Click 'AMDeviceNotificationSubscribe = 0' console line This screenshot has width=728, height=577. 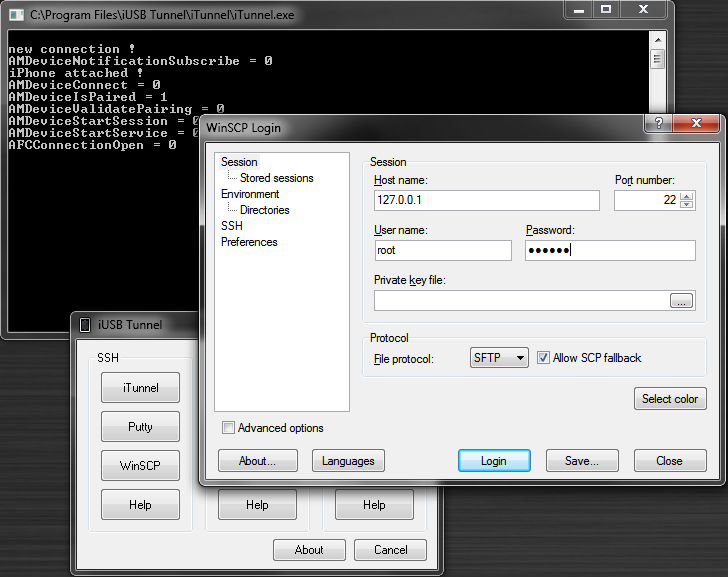point(140,61)
